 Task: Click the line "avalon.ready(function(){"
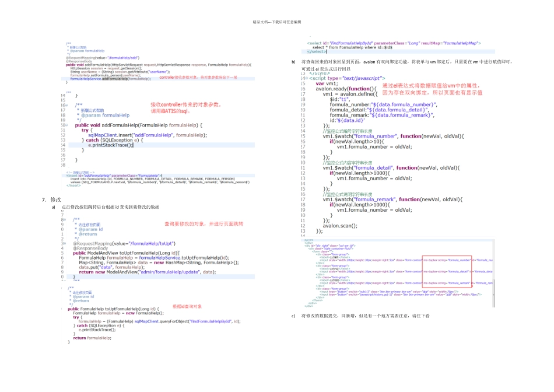pyautogui.click(x=346, y=89)
